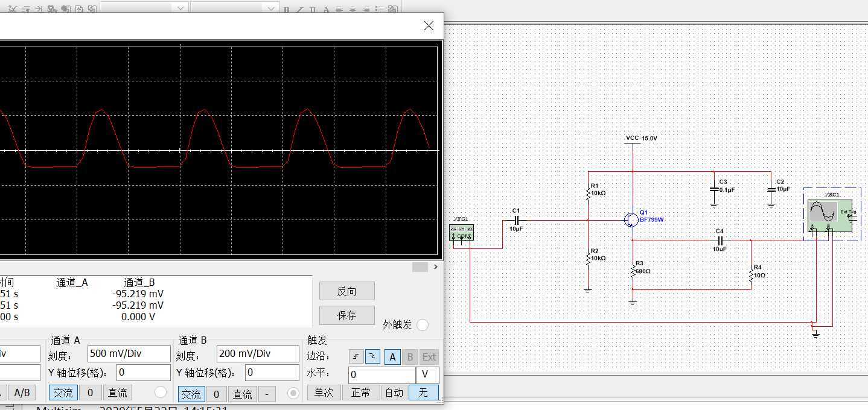868x410 pixels.
Task: Select ground symbol below resistor R2
Action: click(587, 291)
